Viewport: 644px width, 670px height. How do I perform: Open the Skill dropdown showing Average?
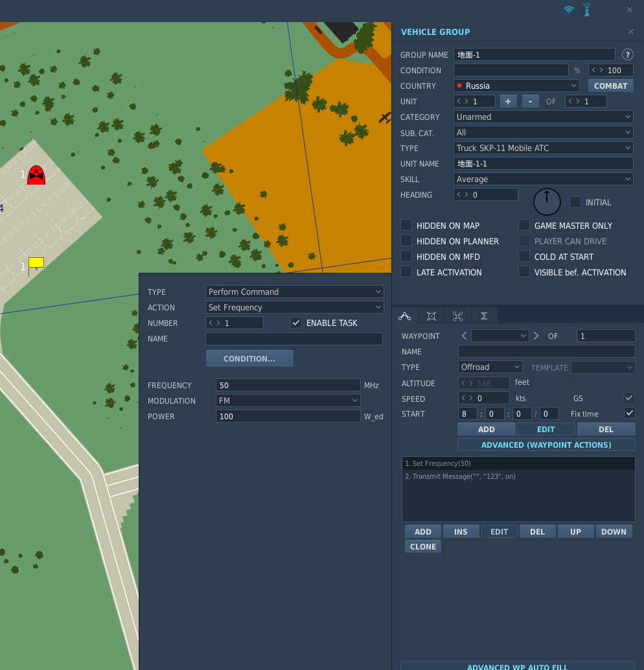tap(543, 179)
